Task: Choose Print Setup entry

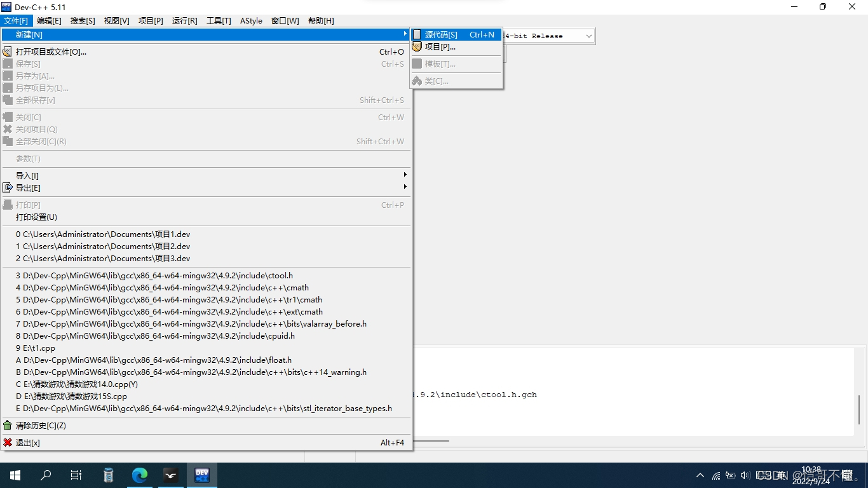Action: click(x=207, y=217)
